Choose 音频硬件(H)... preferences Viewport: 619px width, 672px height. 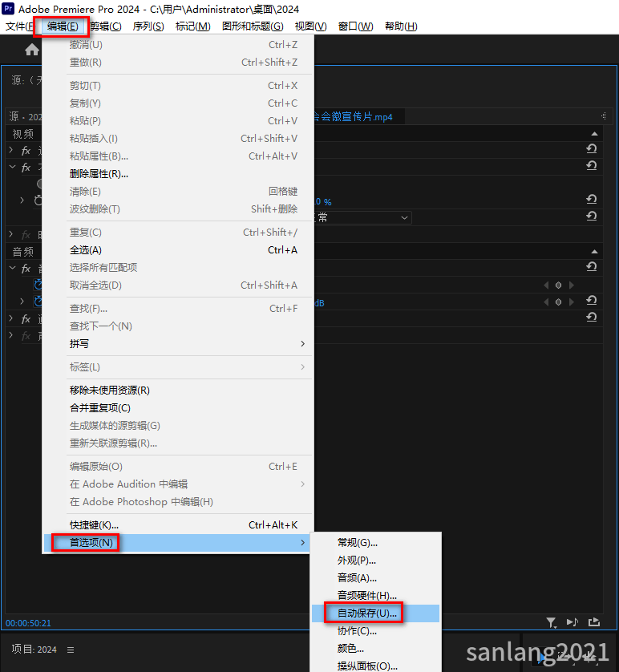click(376, 595)
